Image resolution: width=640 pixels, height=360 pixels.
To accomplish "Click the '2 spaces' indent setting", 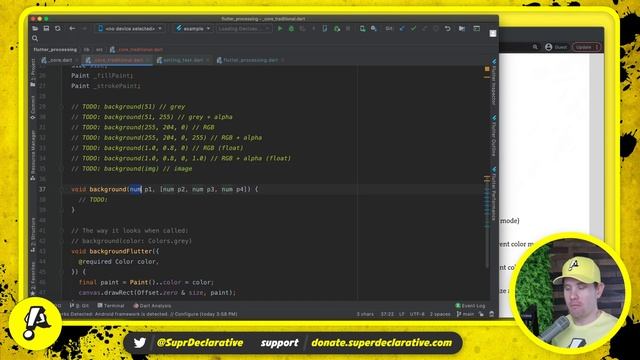I will tap(440, 314).
